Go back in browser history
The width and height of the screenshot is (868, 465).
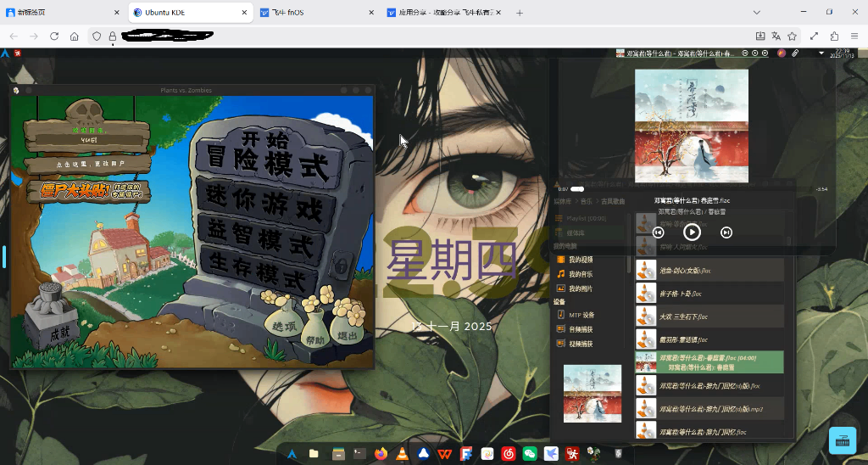tap(14, 36)
